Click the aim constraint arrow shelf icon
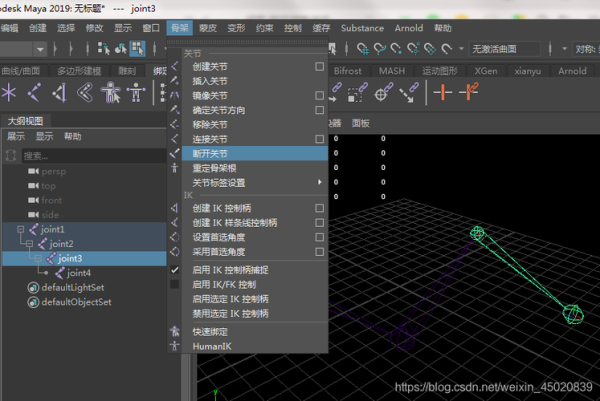The width and height of the screenshot is (600, 401). [409, 92]
